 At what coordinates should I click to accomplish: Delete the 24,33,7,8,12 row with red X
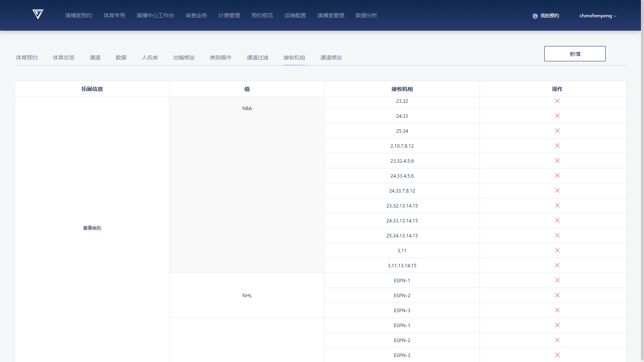click(557, 191)
